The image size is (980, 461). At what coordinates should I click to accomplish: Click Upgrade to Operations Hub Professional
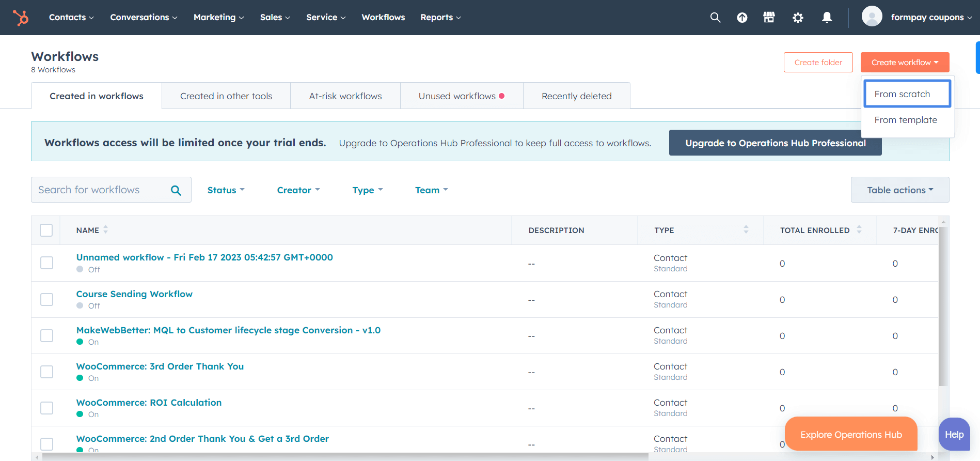click(x=776, y=143)
